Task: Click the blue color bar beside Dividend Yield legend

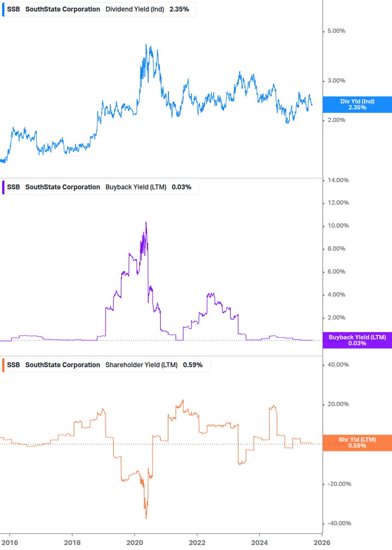Action: click(3, 9)
